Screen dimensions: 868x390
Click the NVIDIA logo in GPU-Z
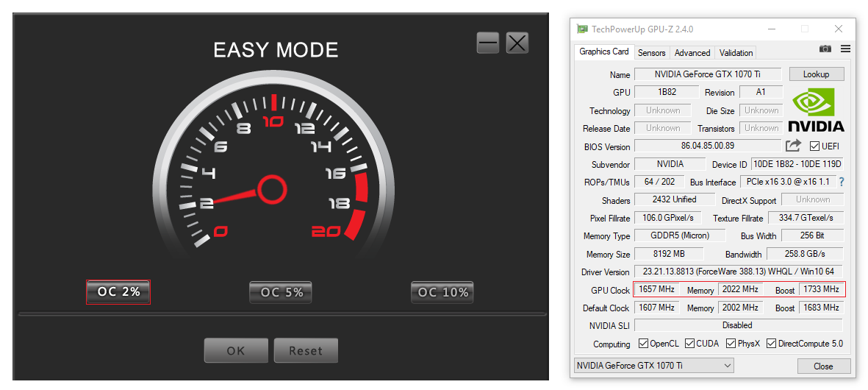pos(816,111)
